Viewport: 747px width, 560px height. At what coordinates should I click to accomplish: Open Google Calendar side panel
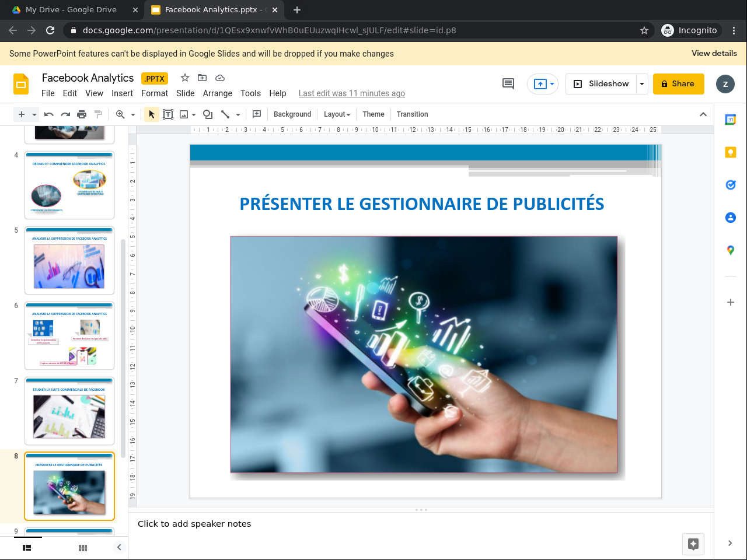click(731, 120)
